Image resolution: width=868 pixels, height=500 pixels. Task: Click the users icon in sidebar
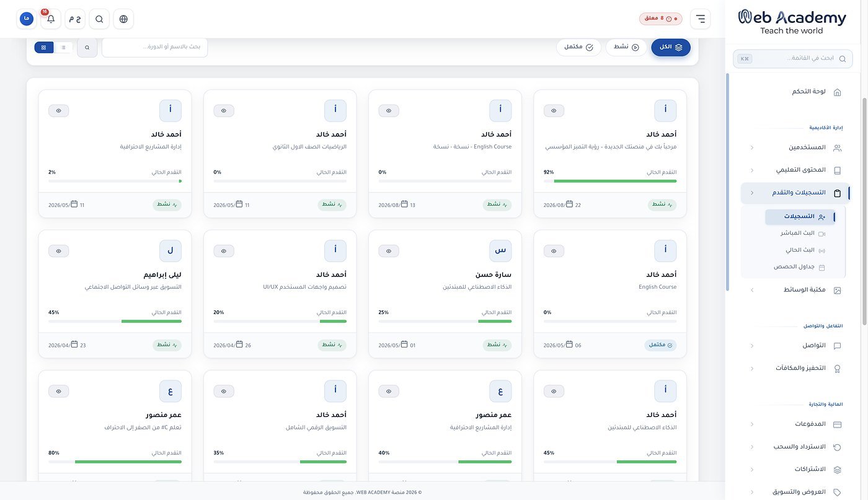point(837,148)
